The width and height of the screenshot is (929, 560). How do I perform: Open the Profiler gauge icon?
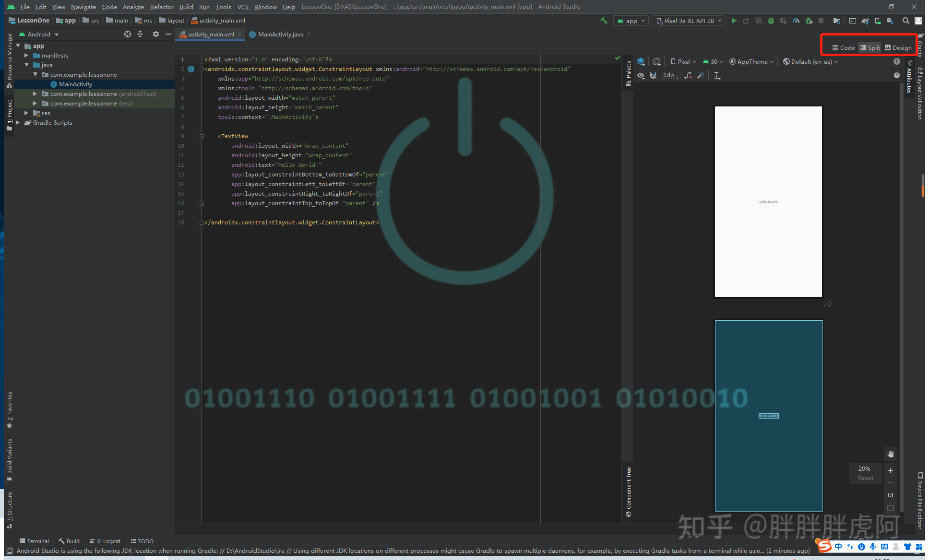[796, 21]
